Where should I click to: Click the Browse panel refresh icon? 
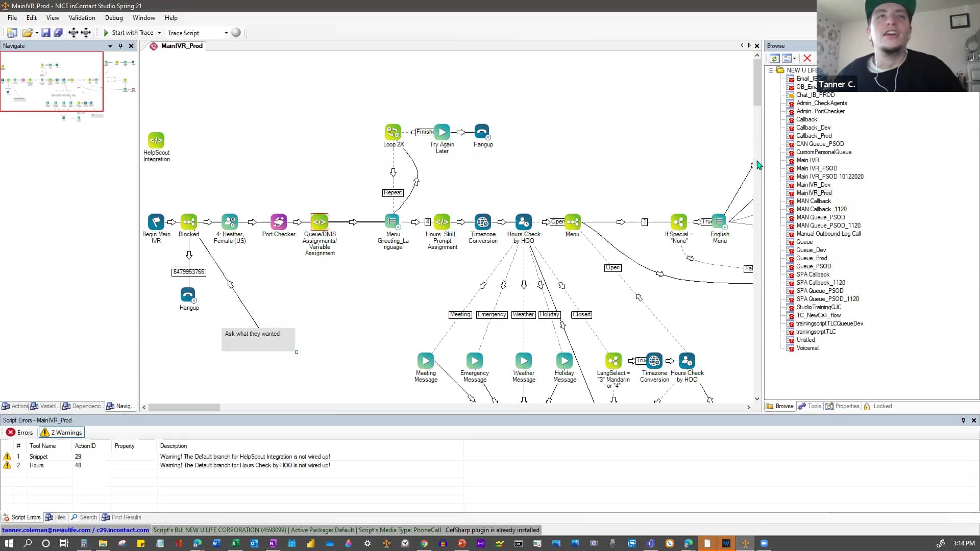pos(774,58)
